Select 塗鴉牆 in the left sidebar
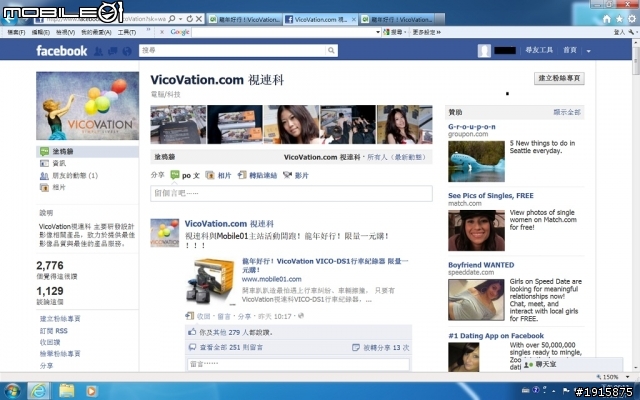Screen dimensions: 640x400 pyautogui.click(x=87, y=151)
